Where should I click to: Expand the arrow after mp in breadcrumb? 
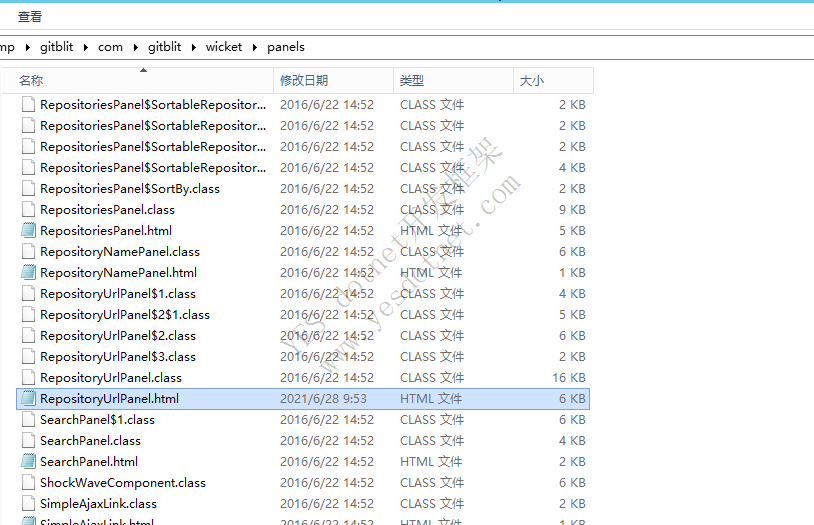(x=28, y=48)
